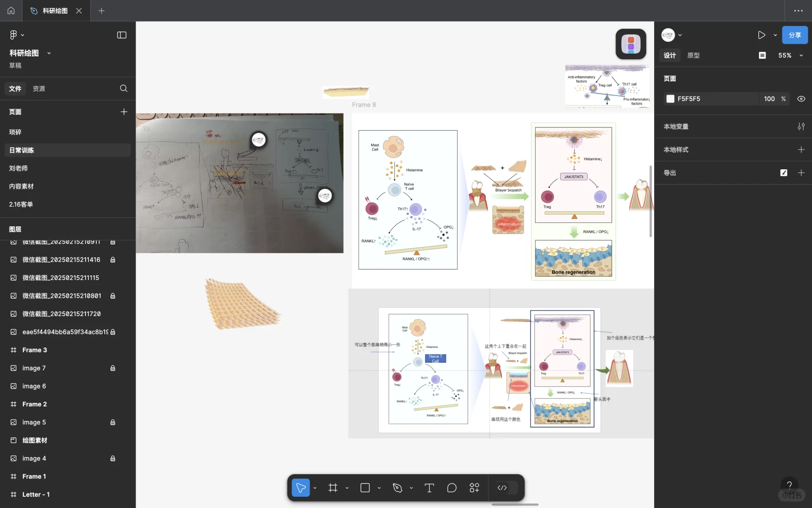Image resolution: width=812 pixels, height=508 pixels.
Task: Select the Text tool
Action: click(x=429, y=488)
